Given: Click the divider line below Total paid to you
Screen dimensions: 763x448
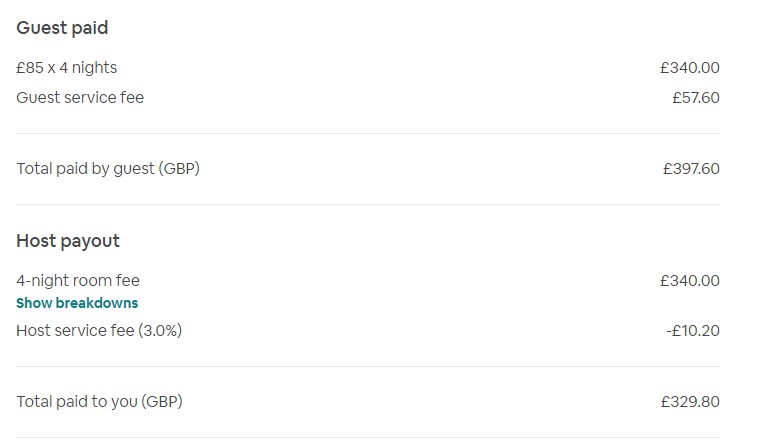Looking at the screenshot, I should point(368,438).
